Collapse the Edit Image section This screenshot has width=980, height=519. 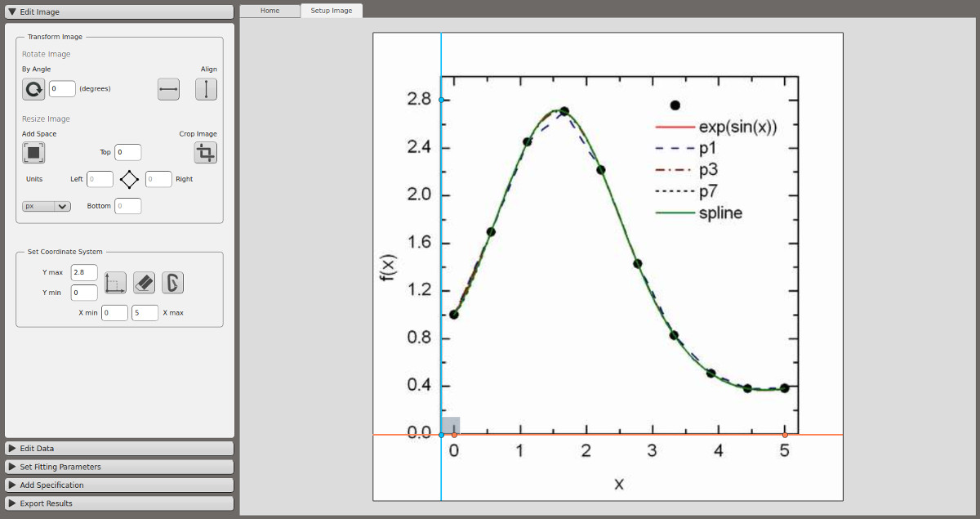(x=119, y=12)
